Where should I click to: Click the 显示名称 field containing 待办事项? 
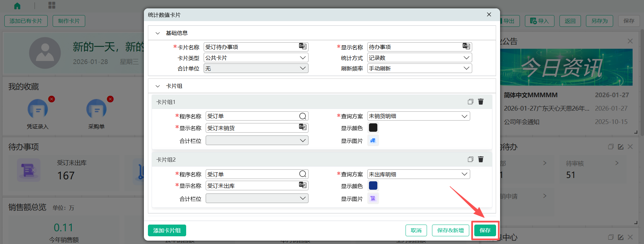coord(415,47)
